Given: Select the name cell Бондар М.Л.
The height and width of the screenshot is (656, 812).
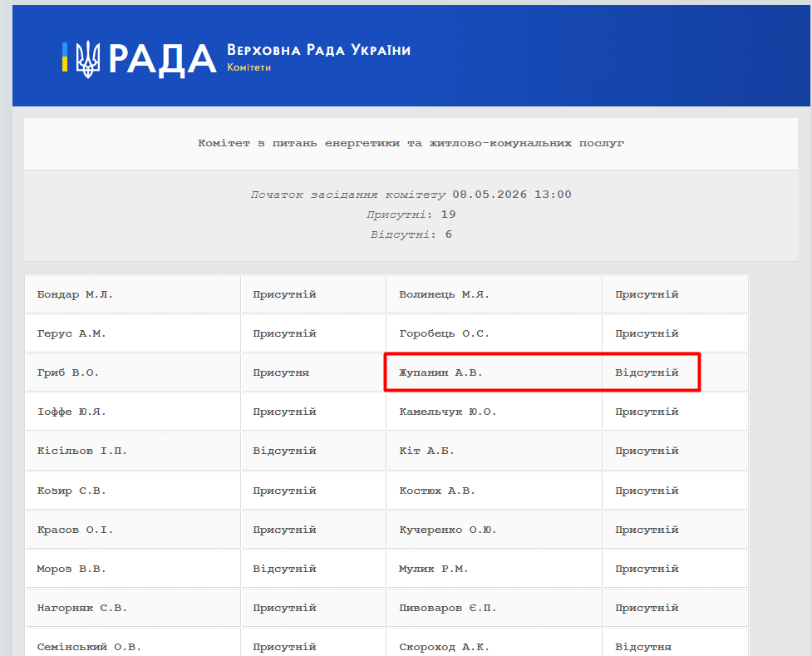Looking at the screenshot, I should pos(133,294).
